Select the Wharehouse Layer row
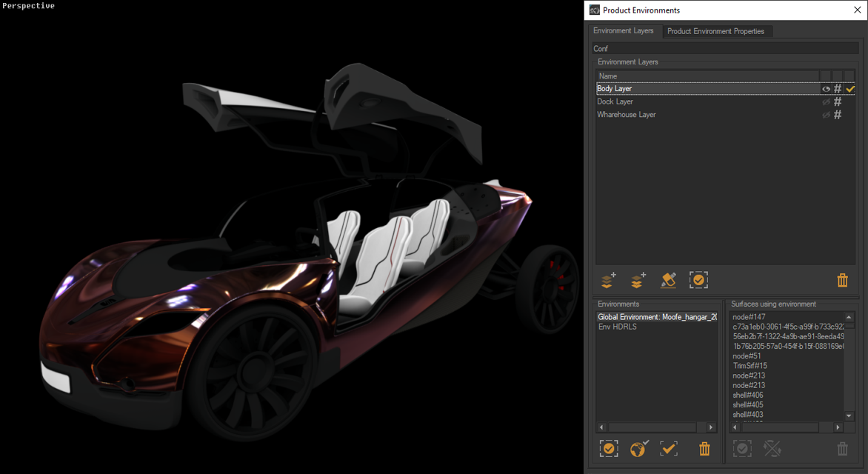The image size is (868, 474). (627, 115)
